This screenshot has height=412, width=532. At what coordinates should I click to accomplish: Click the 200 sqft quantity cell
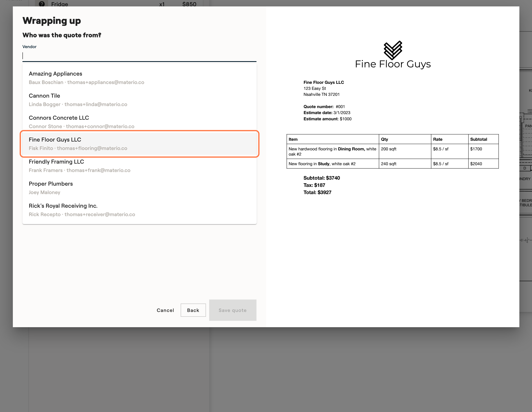point(405,151)
